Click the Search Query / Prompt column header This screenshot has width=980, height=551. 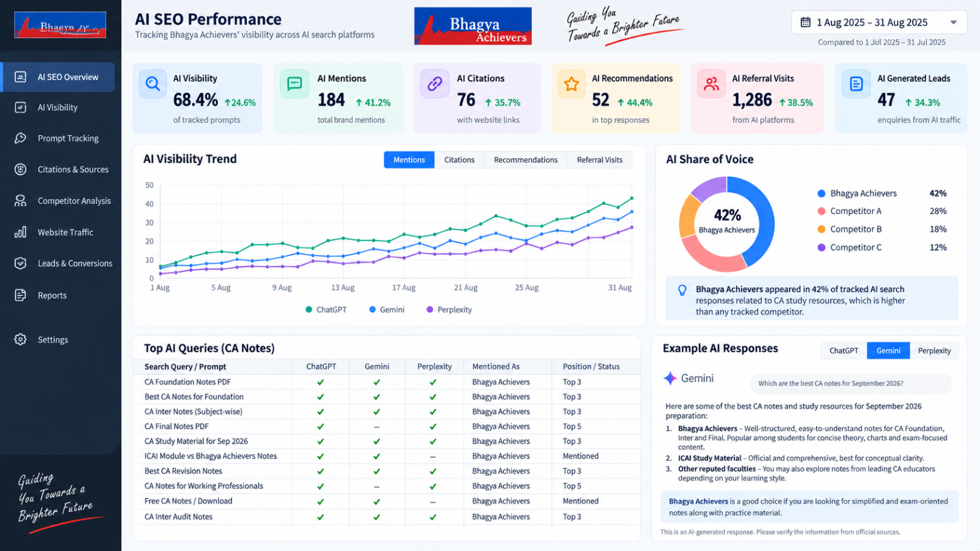tap(185, 367)
